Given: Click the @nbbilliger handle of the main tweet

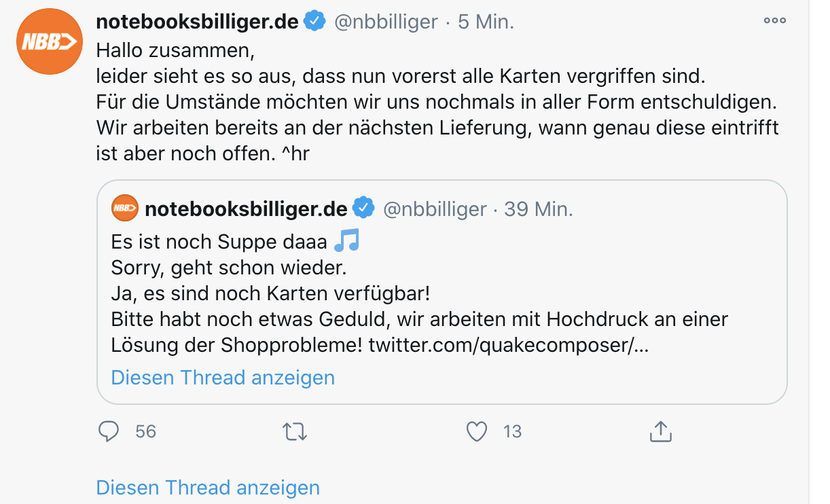Looking at the screenshot, I should tap(386, 22).
